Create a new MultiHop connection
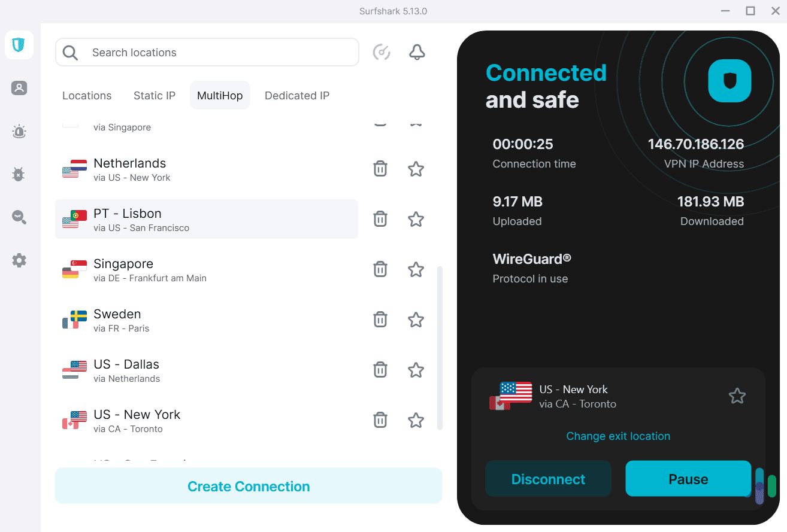The height and width of the screenshot is (532, 787). pyautogui.click(x=249, y=485)
